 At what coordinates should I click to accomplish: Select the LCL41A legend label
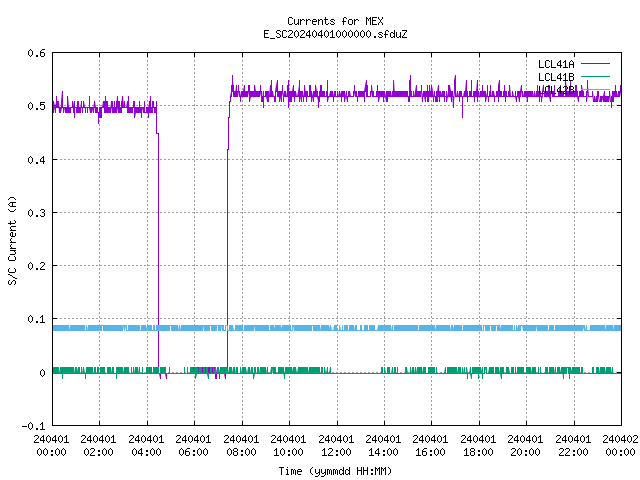pyautogui.click(x=556, y=64)
